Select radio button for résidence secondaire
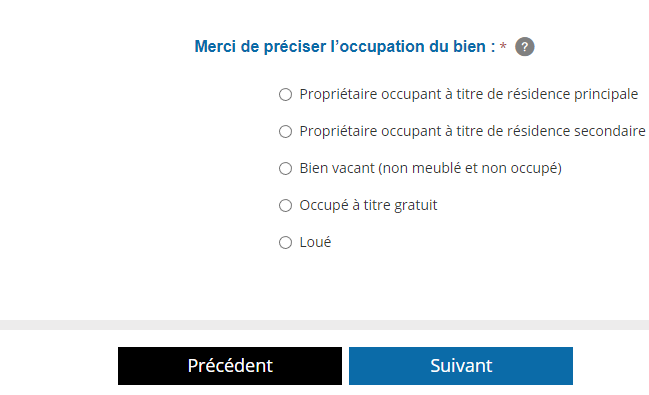649x395 pixels. [285, 132]
